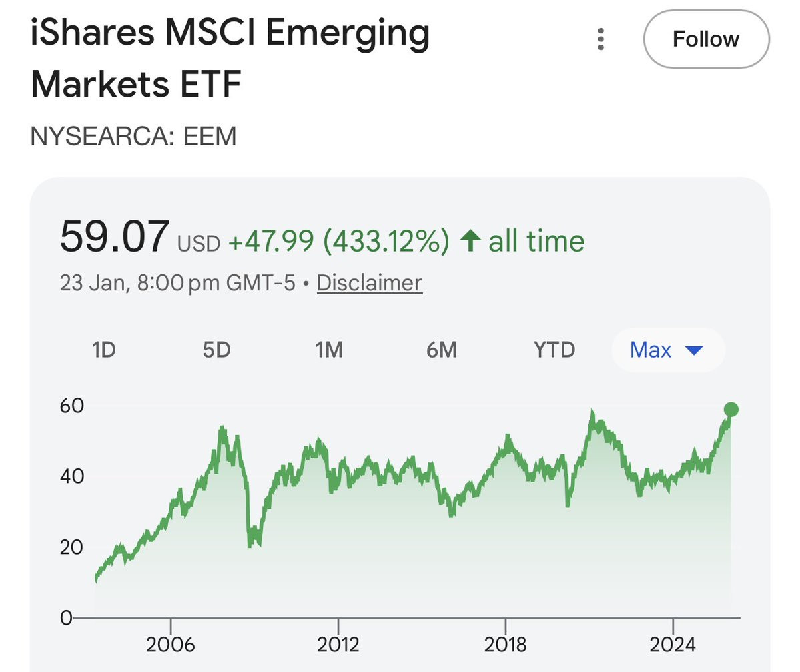The image size is (800, 672).
Task: Click the blue dropdown arrow beside Max
Action: (x=694, y=350)
